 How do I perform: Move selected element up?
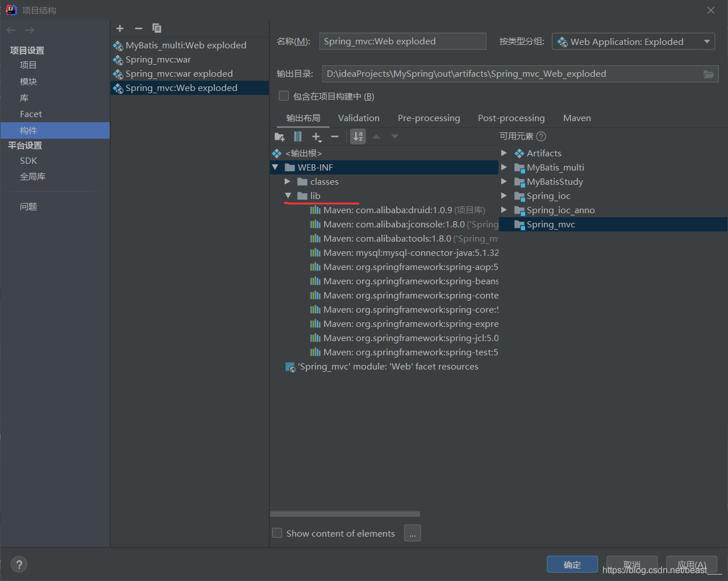click(376, 136)
